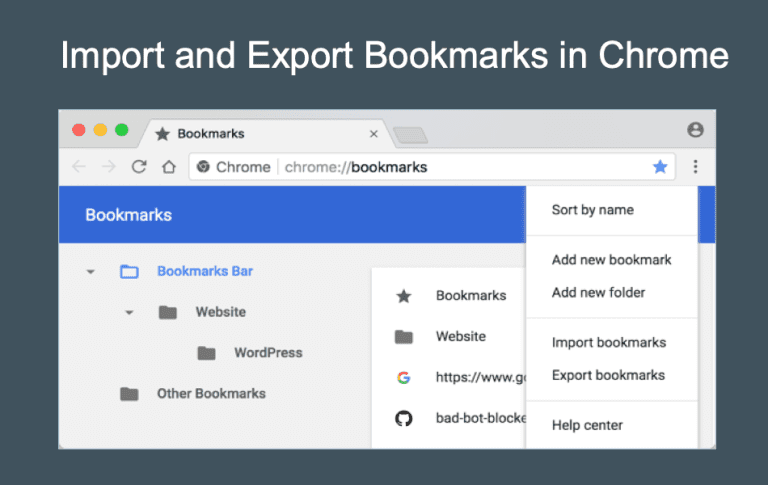Choose Add new bookmark
This screenshot has width=768, height=485.
(x=611, y=260)
